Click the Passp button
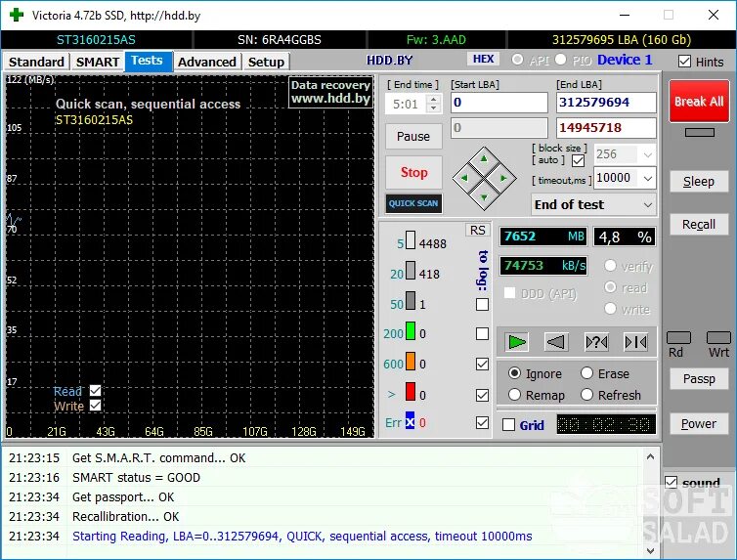 699,378
